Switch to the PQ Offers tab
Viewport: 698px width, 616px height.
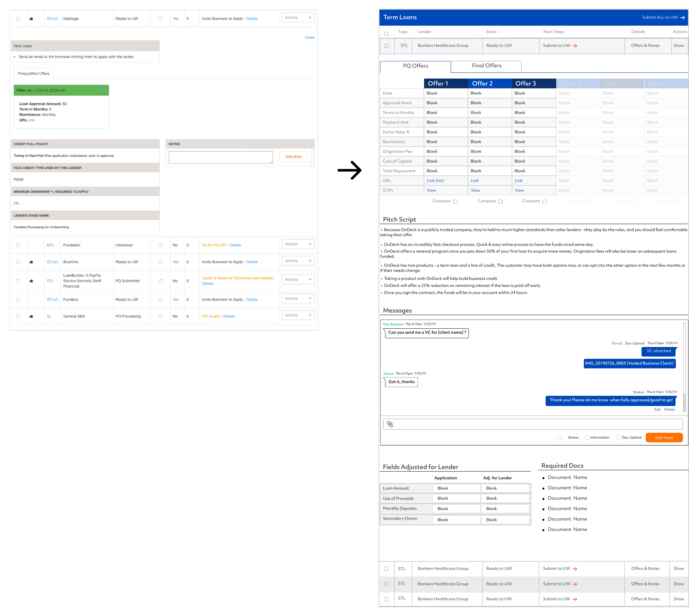[415, 66]
